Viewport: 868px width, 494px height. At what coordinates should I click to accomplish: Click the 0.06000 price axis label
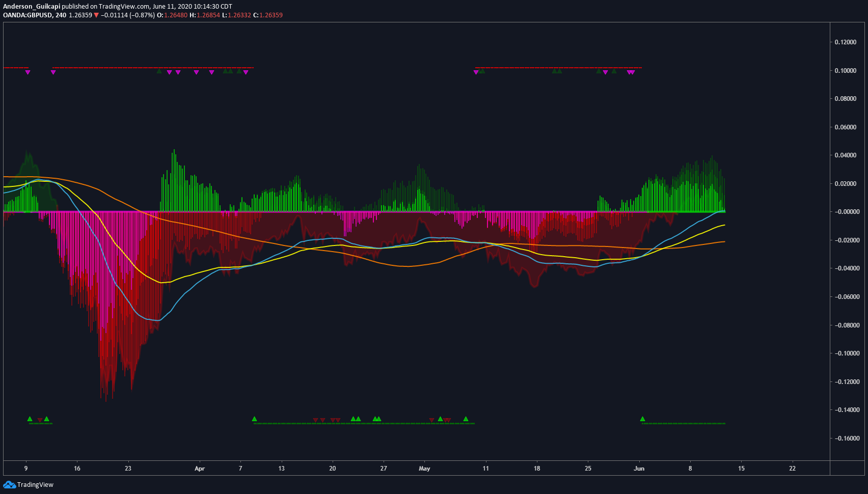coord(846,127)
